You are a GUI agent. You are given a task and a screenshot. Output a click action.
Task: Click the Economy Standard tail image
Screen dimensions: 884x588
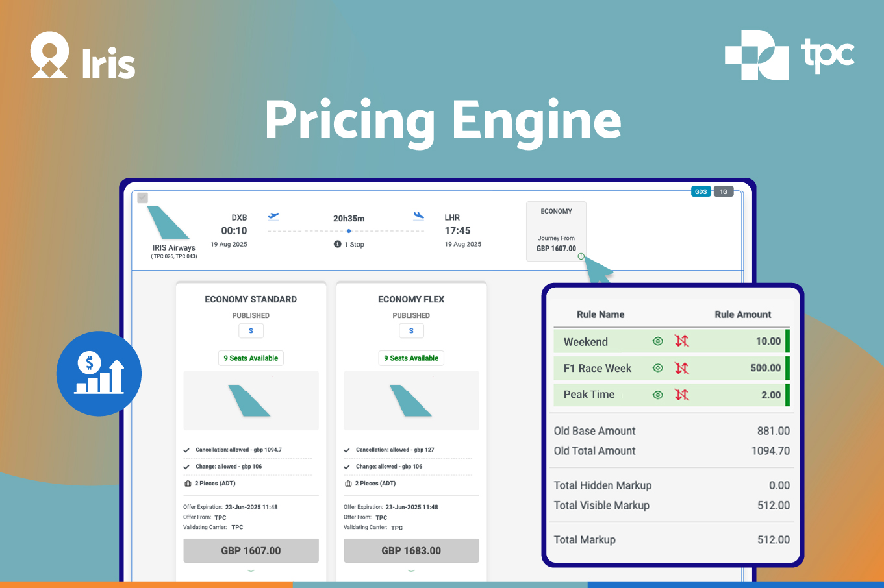[x=249, y=400]
